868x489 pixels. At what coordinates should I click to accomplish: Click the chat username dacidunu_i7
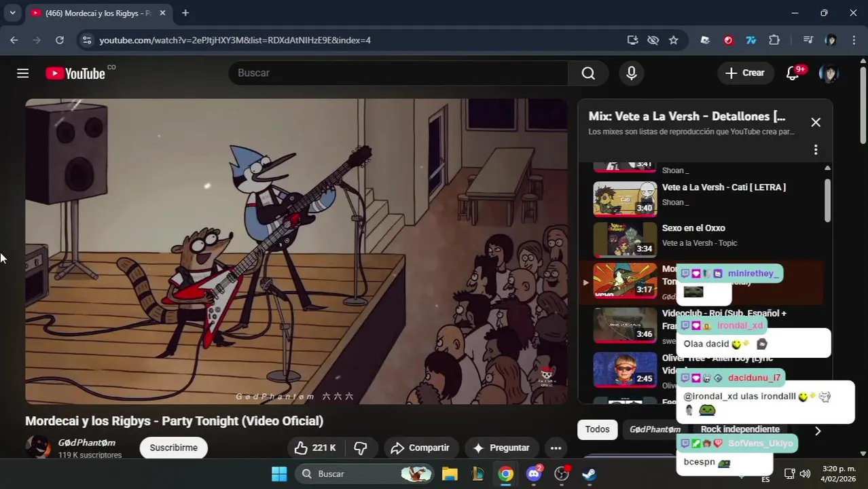tap(754, 378)
